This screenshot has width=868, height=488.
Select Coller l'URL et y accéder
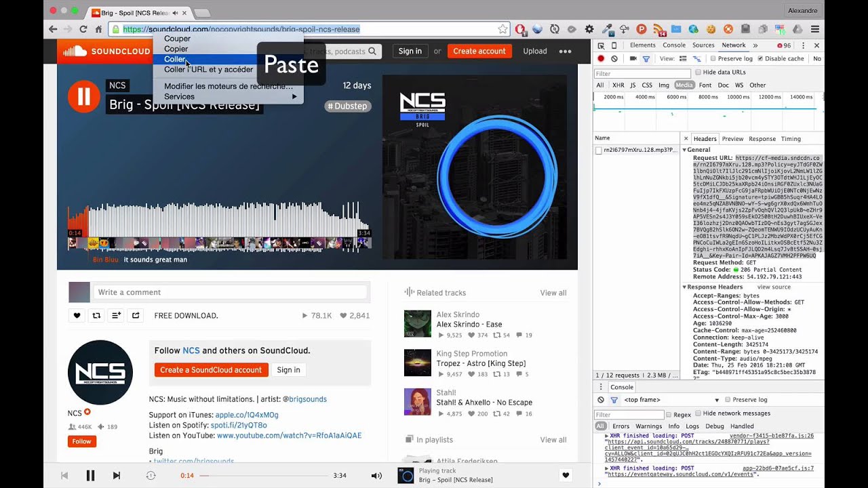pyautogui.click(x=229, y=70)
